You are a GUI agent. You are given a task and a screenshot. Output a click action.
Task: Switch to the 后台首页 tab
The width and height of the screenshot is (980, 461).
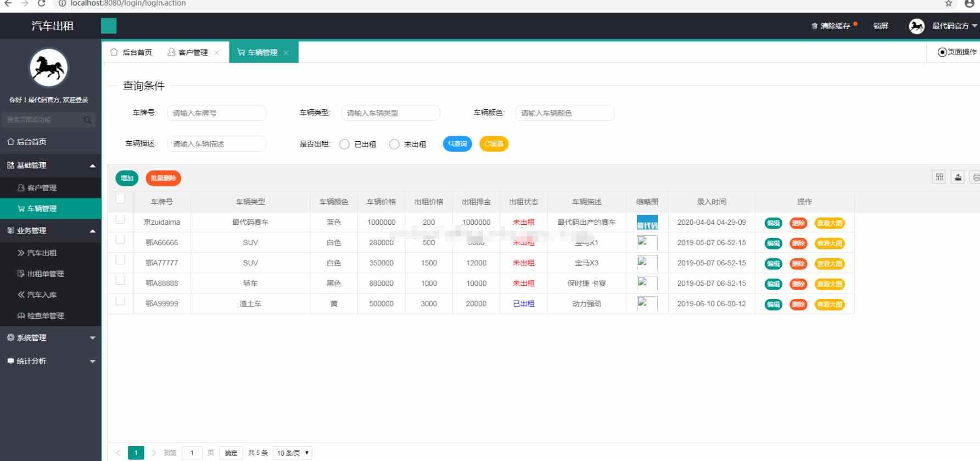tap(131, 52)
